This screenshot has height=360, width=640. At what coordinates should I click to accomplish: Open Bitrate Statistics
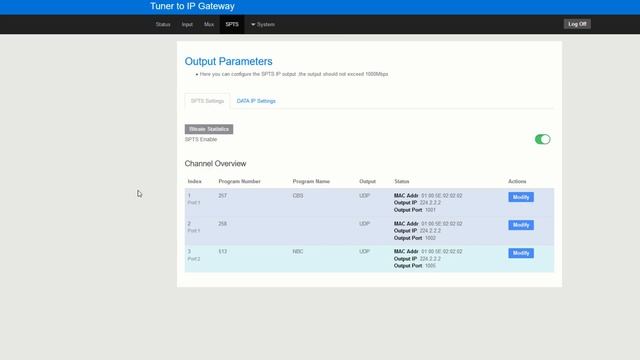tap(209, 129)
